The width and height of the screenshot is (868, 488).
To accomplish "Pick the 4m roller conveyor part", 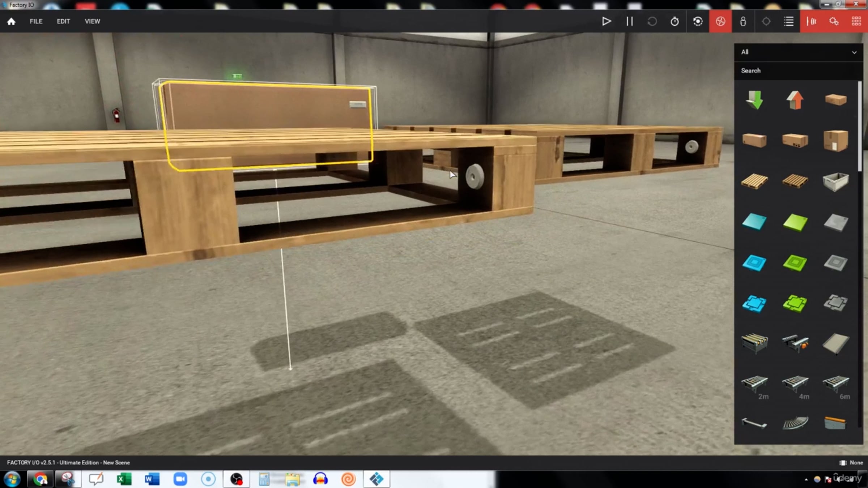I will tap(795, 384).
